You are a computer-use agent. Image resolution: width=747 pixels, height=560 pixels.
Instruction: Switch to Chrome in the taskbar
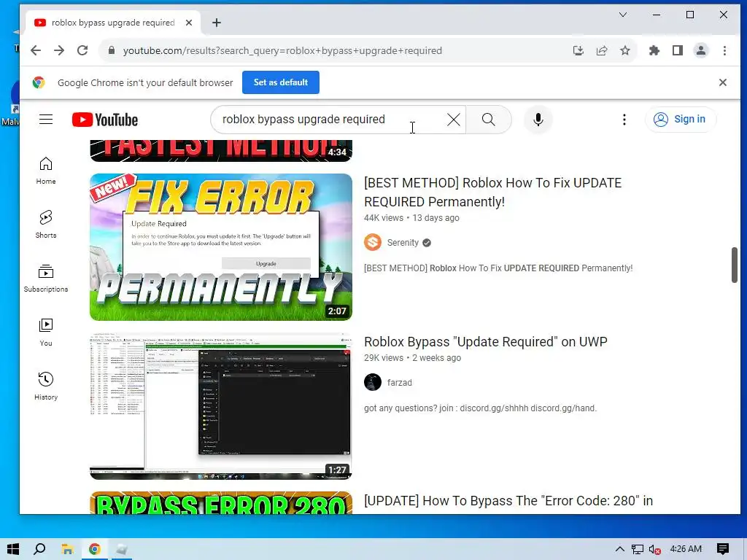[x=94, y=549]
